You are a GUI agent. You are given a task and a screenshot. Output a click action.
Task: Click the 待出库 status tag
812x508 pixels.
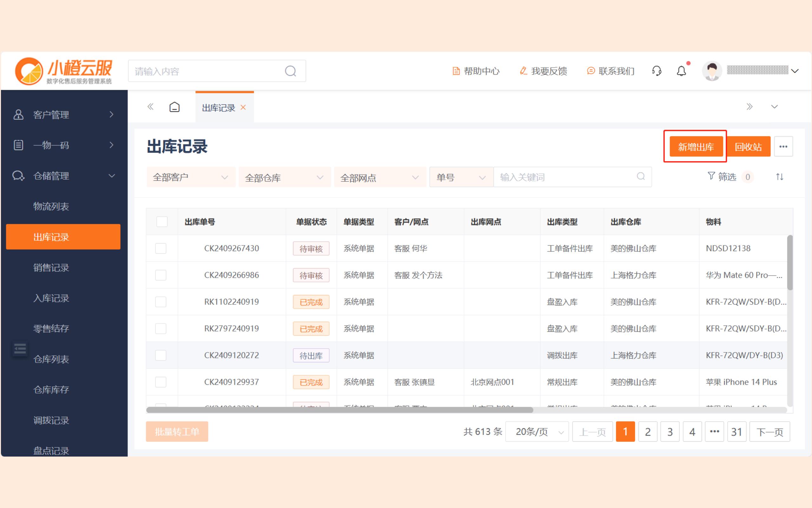[311, 356]
